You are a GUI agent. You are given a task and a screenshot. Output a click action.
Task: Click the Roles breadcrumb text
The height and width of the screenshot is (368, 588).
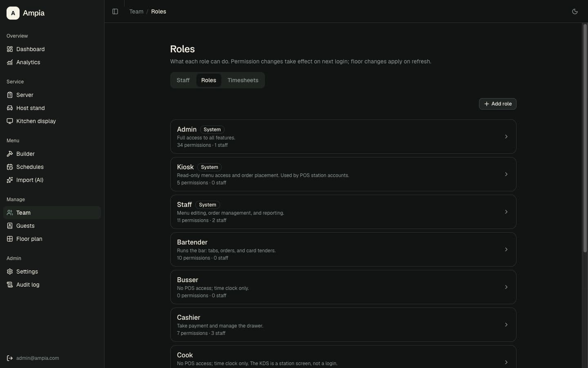[158, 11]
